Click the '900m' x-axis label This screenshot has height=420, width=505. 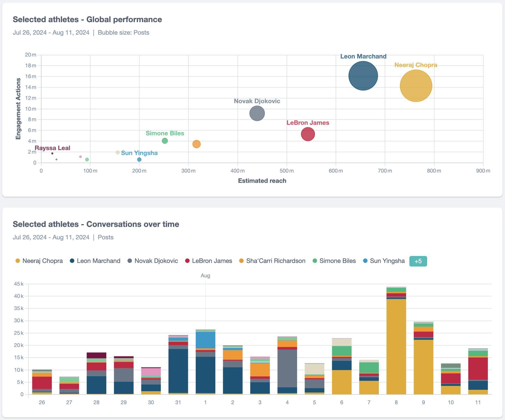click(x=483, y=171)
